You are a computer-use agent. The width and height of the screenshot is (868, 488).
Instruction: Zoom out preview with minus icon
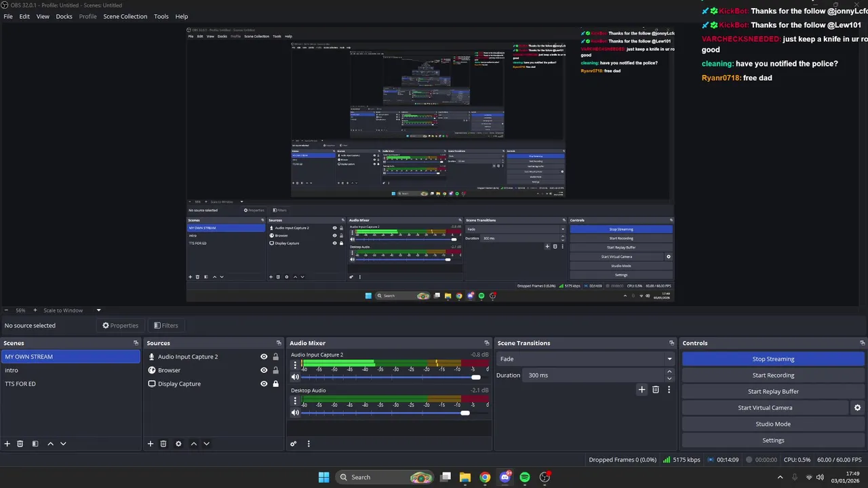click(5, 310)
